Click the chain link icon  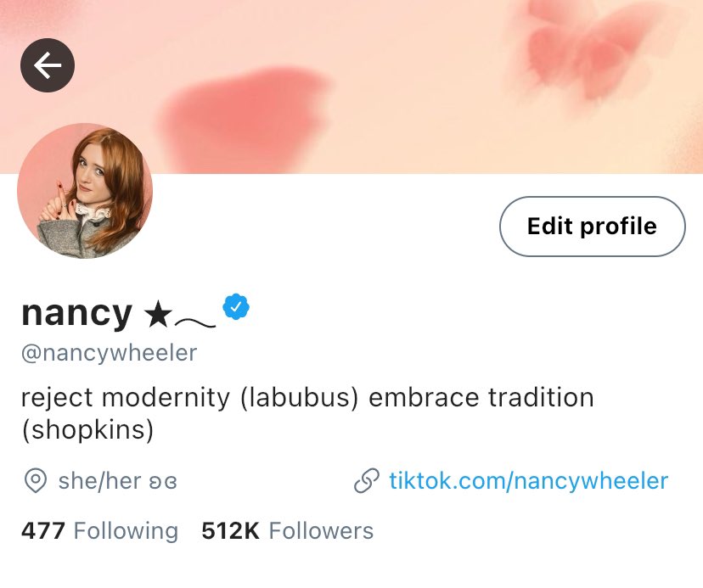click(x=367, y=481)
